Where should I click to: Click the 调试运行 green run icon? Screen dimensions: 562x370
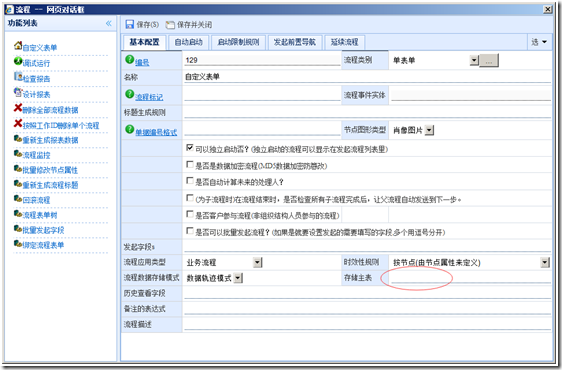click(x=18, y=61)
